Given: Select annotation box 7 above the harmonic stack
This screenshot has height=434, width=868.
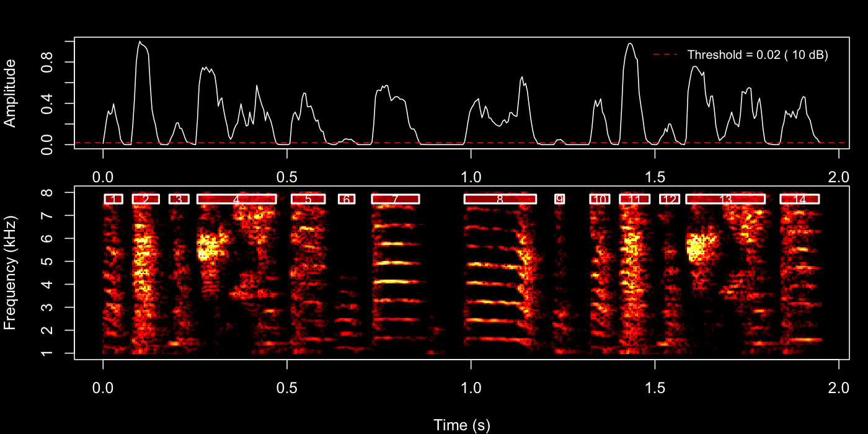Looking at the screenshot, I should click(x=395, y=197).
